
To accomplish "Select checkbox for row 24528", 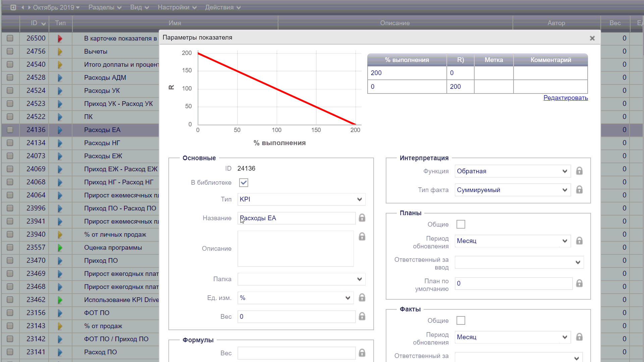I will coord(10,77).
